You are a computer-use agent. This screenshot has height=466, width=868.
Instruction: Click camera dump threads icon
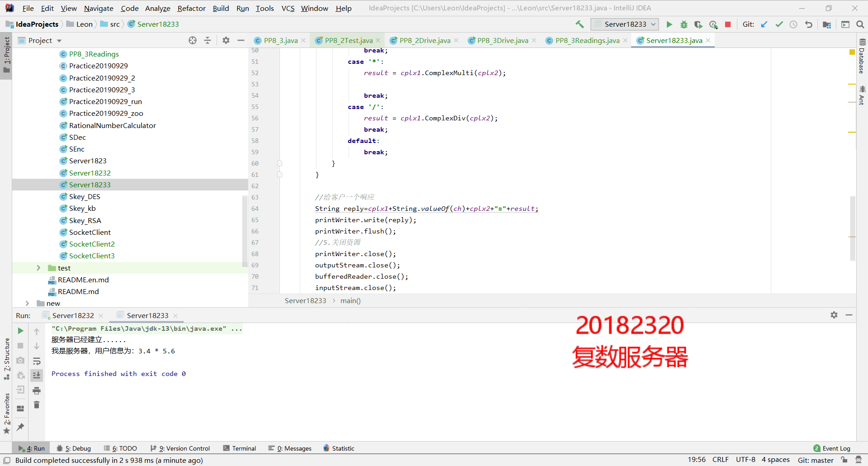tap(20, 361)
